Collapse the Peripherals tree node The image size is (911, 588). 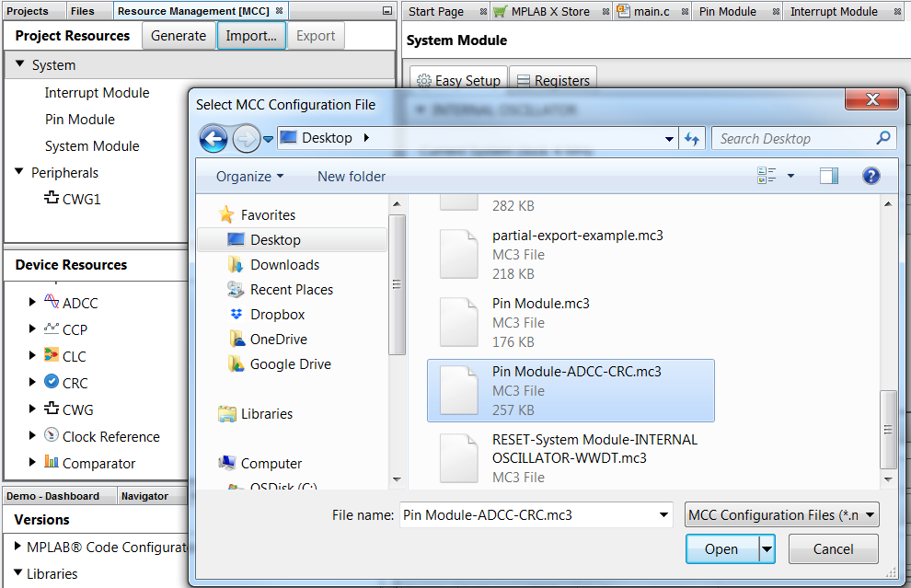[19, 172]
